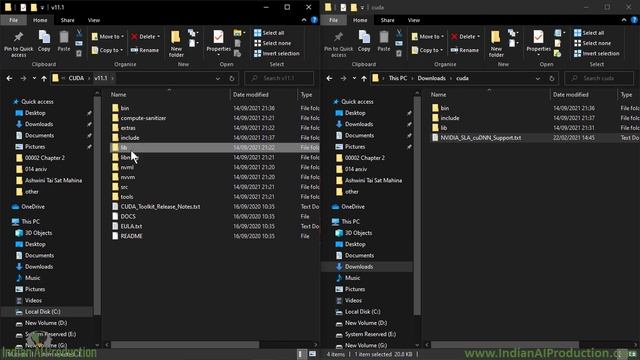Click Invert selection in v11.1 window
Image resolution: width=640 pixels, height=360 pixels.
pos(277,53)
